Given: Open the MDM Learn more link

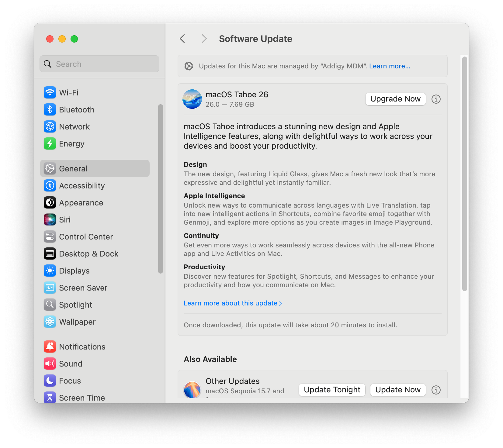Looking at the screenshot, I should click(x=390, y=66).
